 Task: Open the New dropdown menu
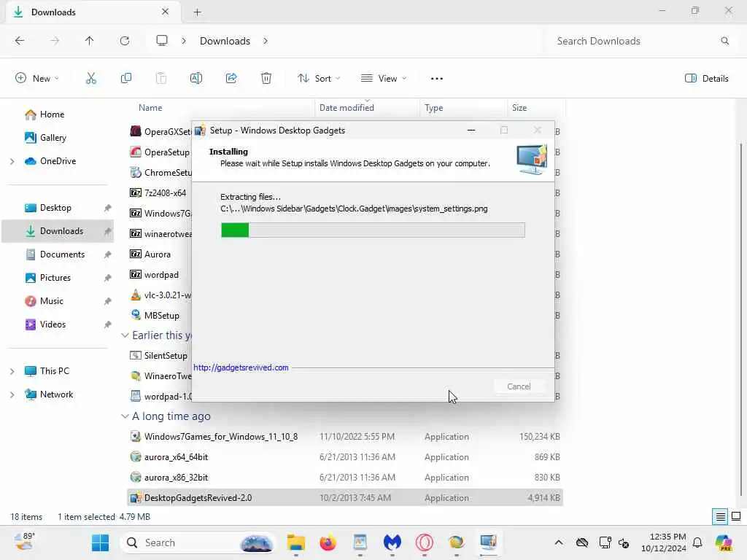(x=37, y=79)
